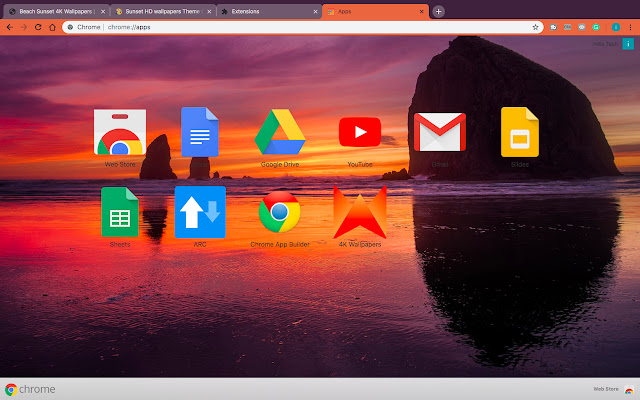Open the Web Store app
Viewport: 640px width, 400px height.
[119, 133]
